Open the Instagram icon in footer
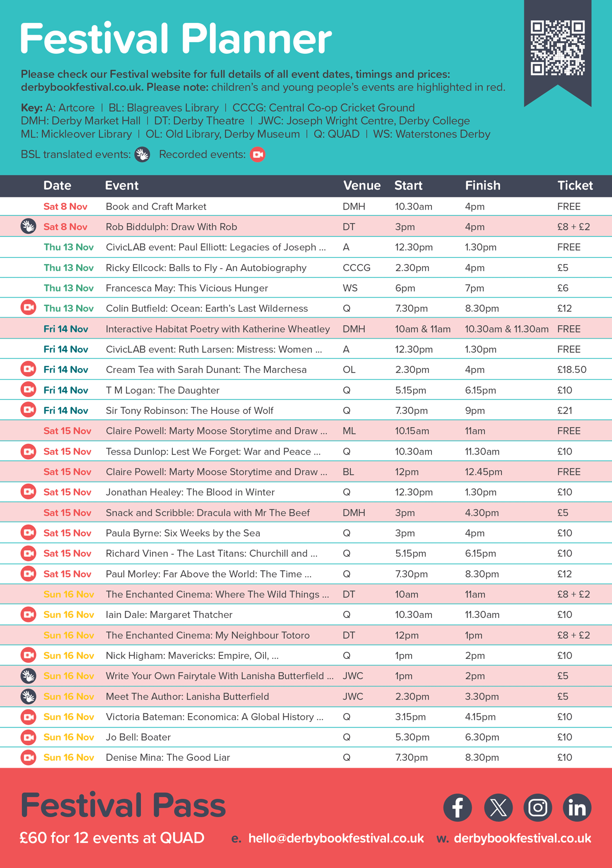The height and width of the screenshot is (868, 612). tap(538, 807)
